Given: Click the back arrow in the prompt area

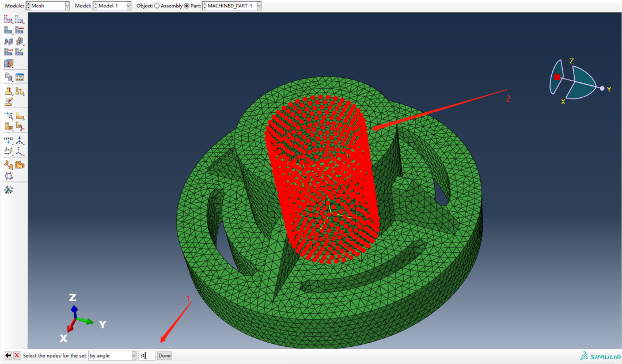Looking at the screenshot, I should (8, 356).
